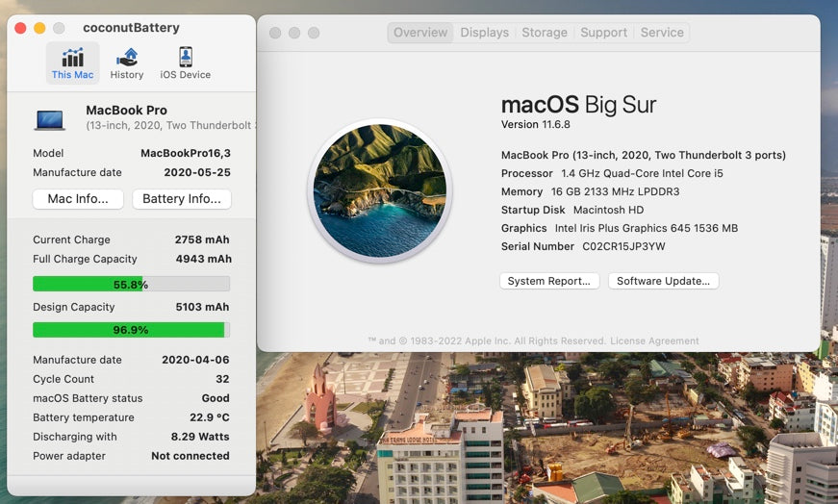Minimize the coconutBattery window
Image resolution: width=838 pixels, height=504 pixels.
click(39, 28)
